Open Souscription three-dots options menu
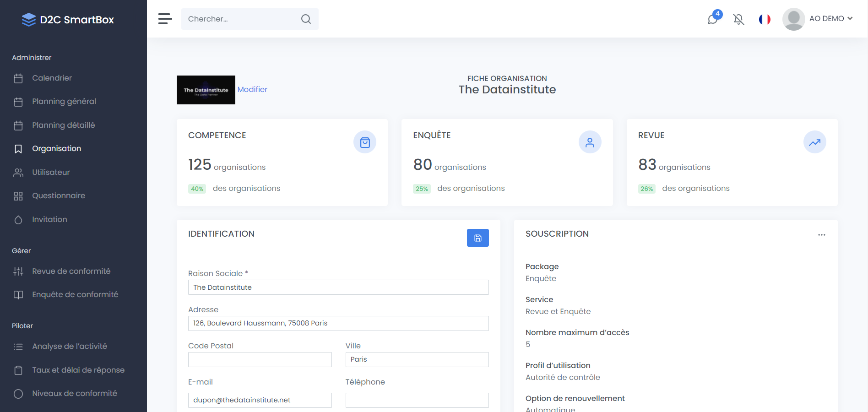868x412 pixels. [x=821, y=235]
